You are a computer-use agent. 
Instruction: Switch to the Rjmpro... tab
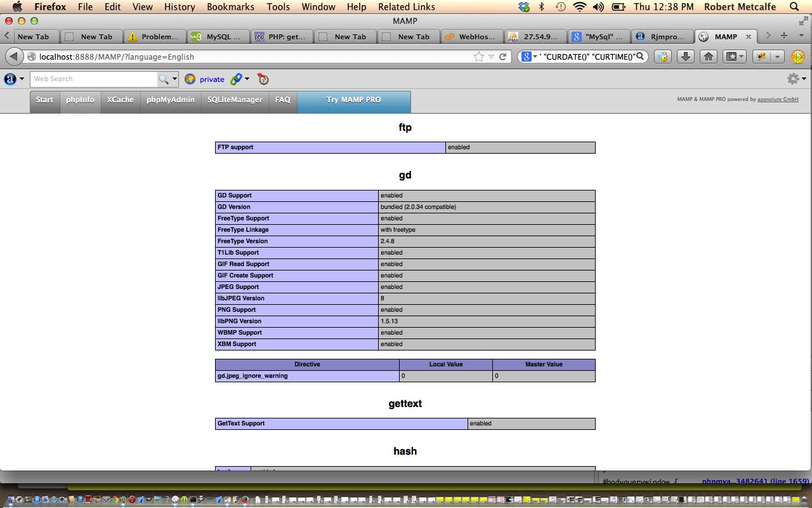(x=662, y=36)
